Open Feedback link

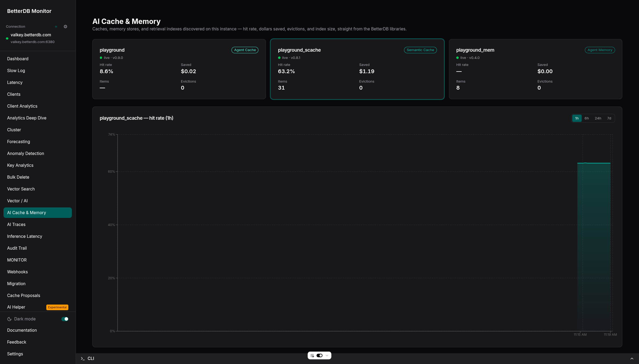(x=38, y=342)
